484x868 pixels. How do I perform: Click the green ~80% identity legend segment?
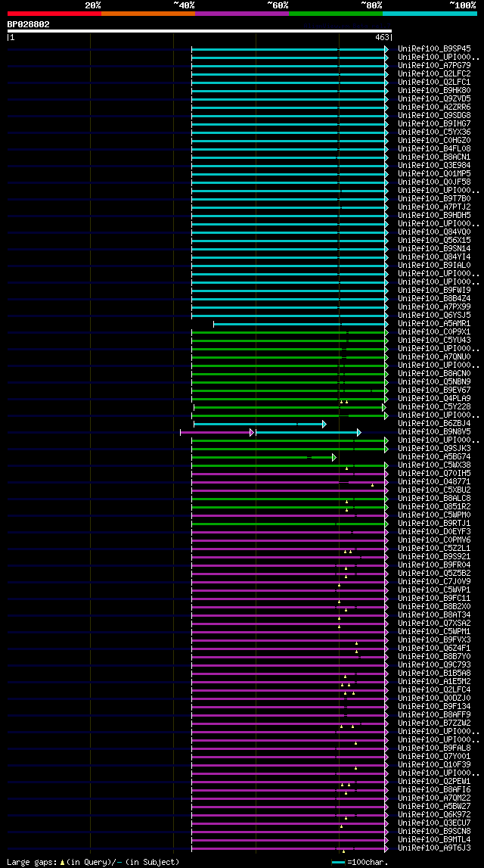coord(336,14)
